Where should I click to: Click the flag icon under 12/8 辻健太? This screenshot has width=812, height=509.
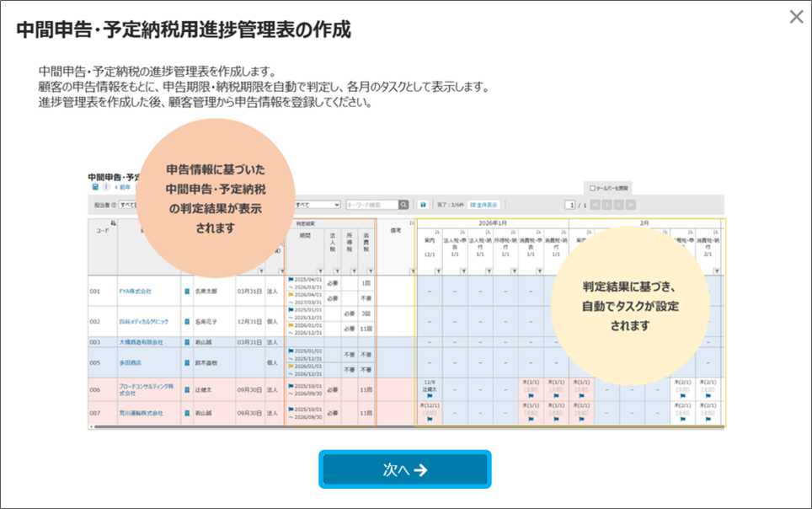(x=430, y=395)
